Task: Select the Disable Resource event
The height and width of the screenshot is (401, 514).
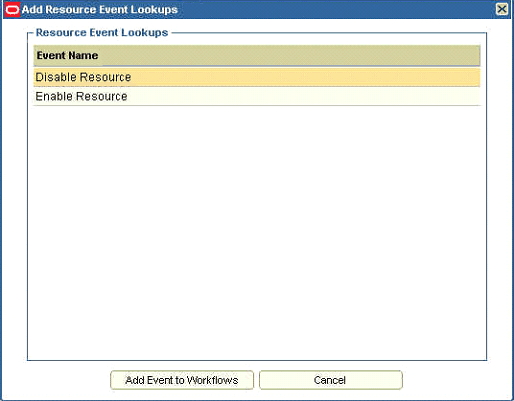Action: 257,77
